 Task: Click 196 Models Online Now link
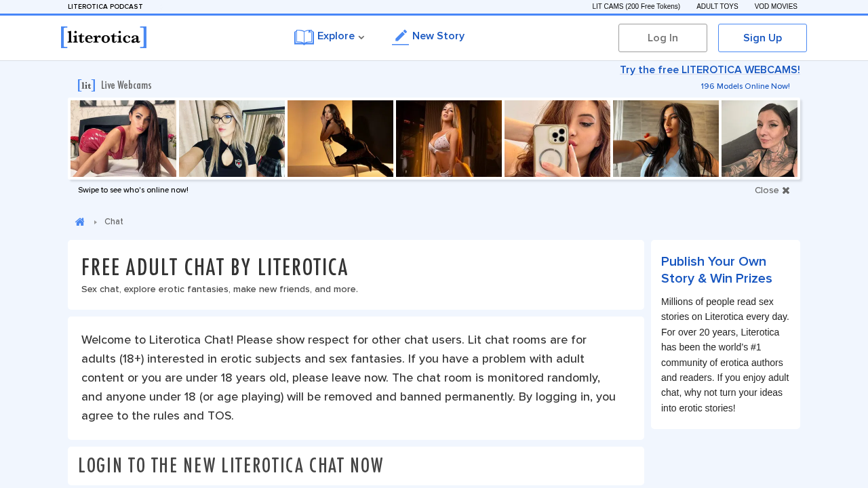745,86
